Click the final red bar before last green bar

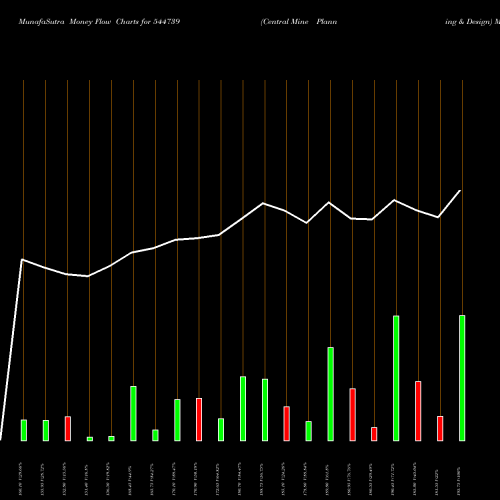point(440,429)
